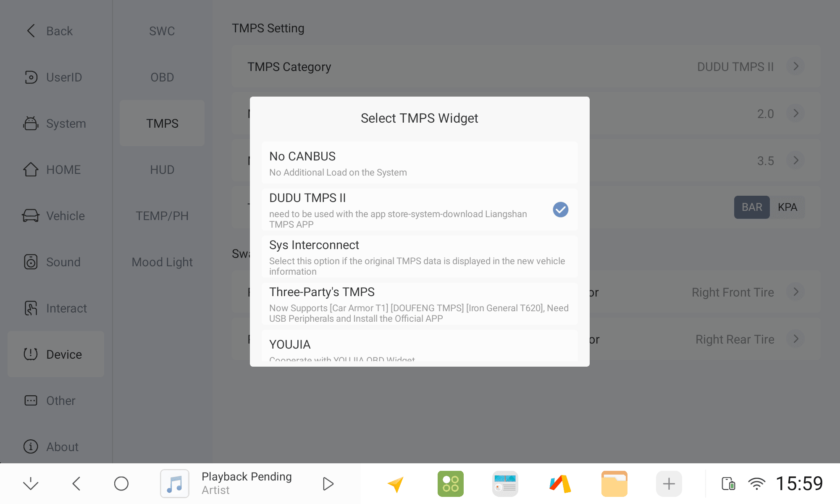The width and height of the screenshot is (840, 504).
Task: Select the No CANBUS option
Action: [420, 163]
